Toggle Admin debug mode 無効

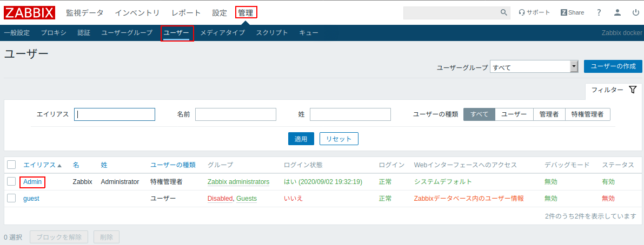click(x=551, y=181)
